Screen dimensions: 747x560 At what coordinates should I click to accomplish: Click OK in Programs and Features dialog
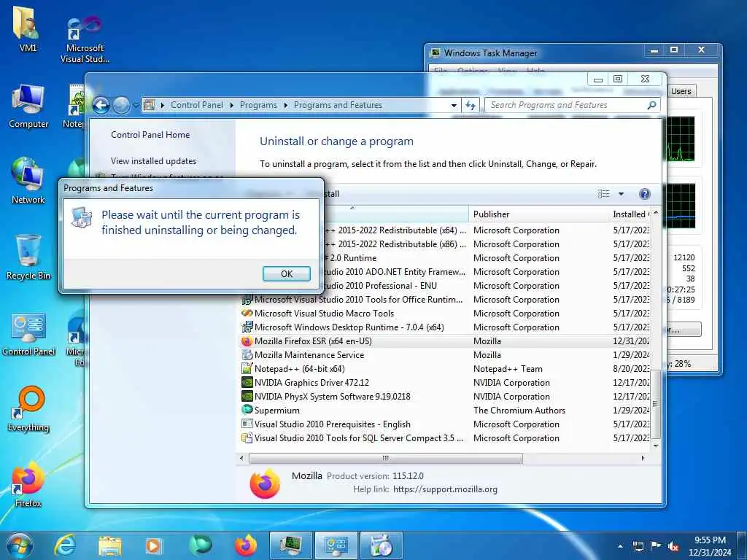pyautogui.click(x=286, y=274)
